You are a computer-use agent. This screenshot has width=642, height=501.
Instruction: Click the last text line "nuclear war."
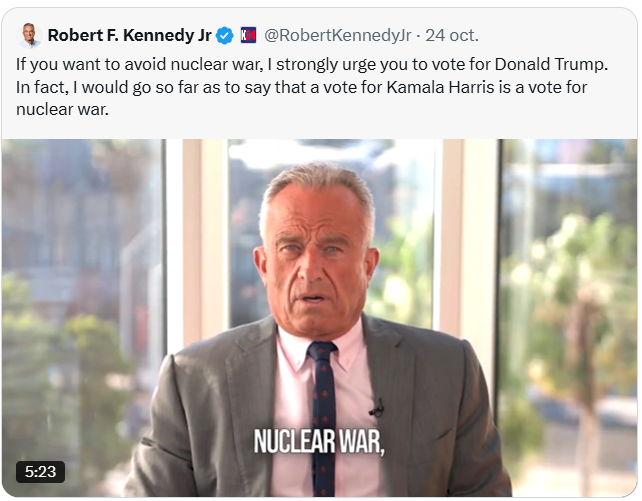62,110
